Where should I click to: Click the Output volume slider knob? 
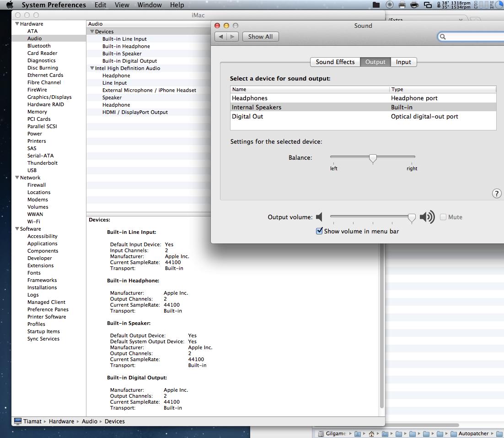(x=412, y=217)
